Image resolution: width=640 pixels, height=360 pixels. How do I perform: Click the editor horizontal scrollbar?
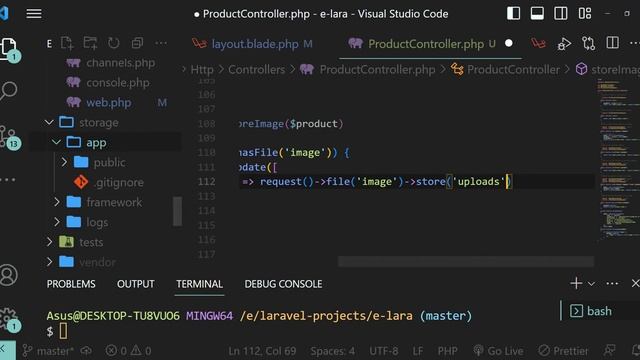tap(466, 262)
